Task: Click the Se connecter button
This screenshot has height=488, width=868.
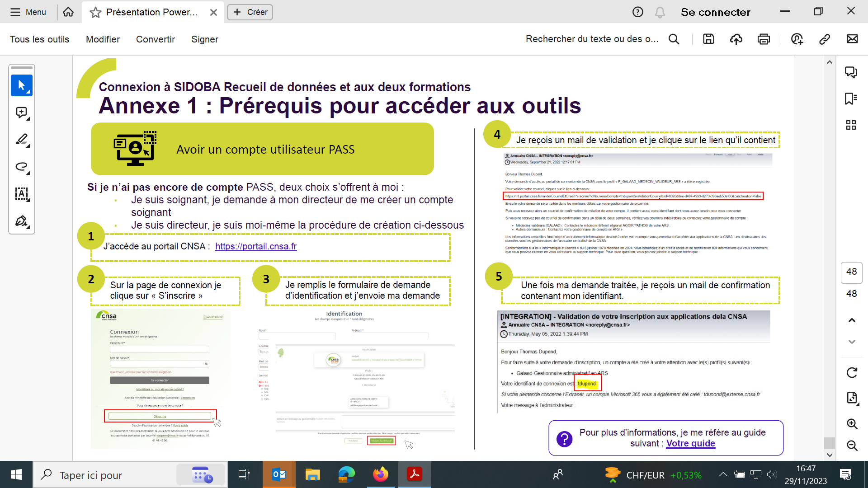Action: tap(715, 12)
